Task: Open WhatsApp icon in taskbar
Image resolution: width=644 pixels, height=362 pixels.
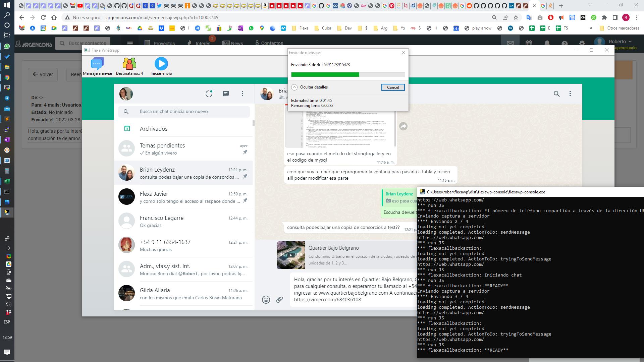Action: tap(7, 46)
